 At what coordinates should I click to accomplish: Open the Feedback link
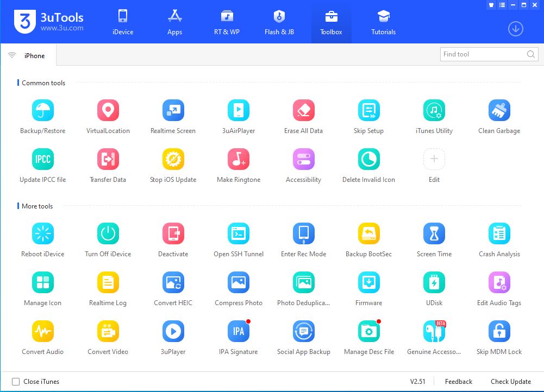coord(458,382)
